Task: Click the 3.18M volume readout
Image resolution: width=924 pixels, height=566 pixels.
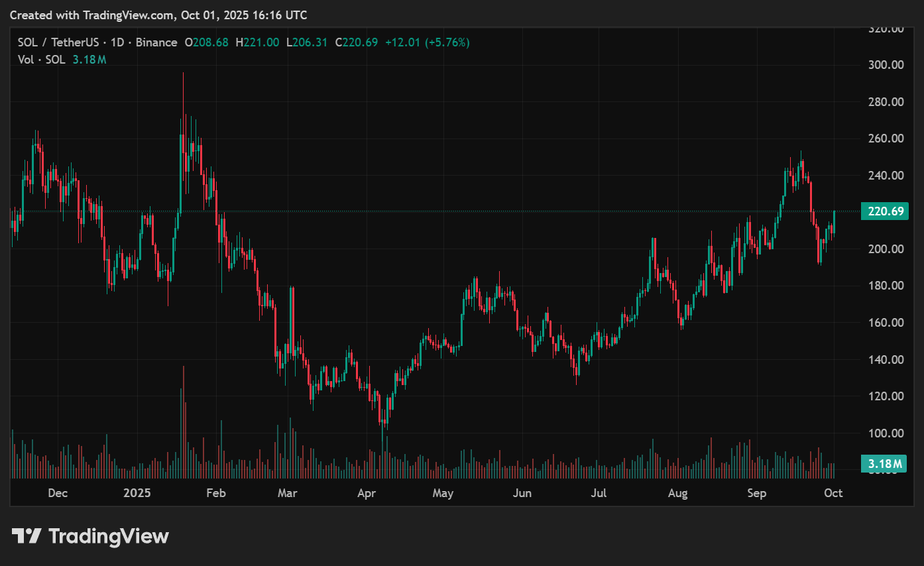Action: (x=89, y=60)
